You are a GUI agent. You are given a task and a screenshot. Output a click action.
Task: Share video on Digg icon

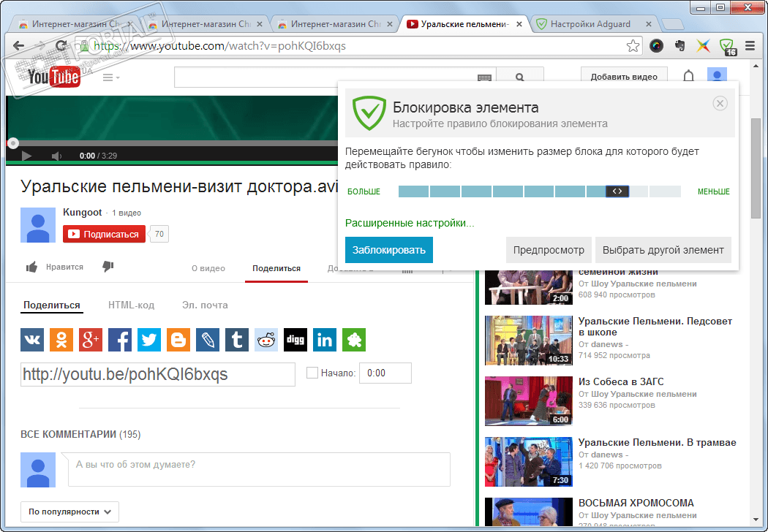(x=295, y=340)
